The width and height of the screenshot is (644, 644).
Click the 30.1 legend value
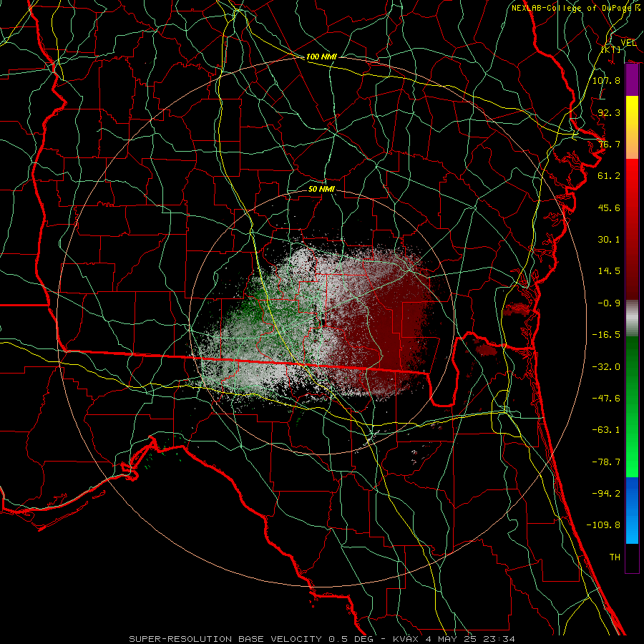tap(609, 240)
